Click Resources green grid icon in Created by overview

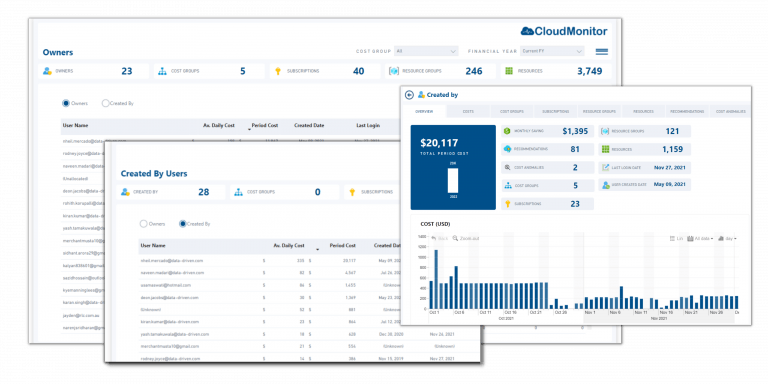pyautogui.click(x=605, y=149)
